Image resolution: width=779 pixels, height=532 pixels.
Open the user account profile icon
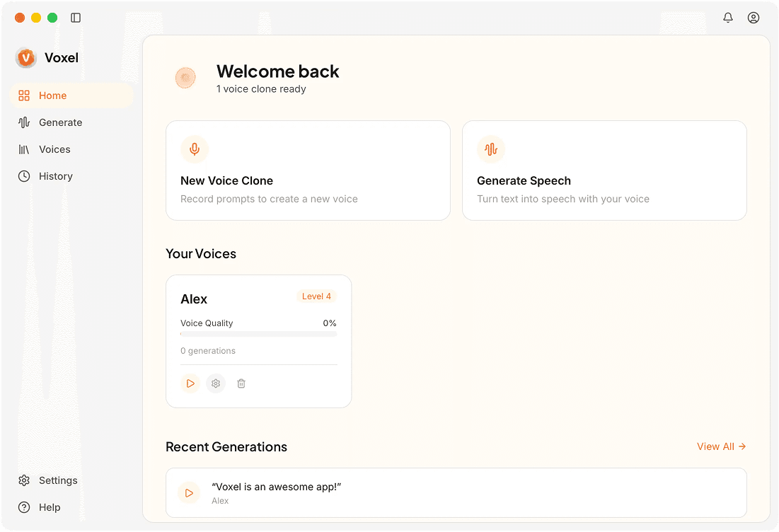coord(754,18)
